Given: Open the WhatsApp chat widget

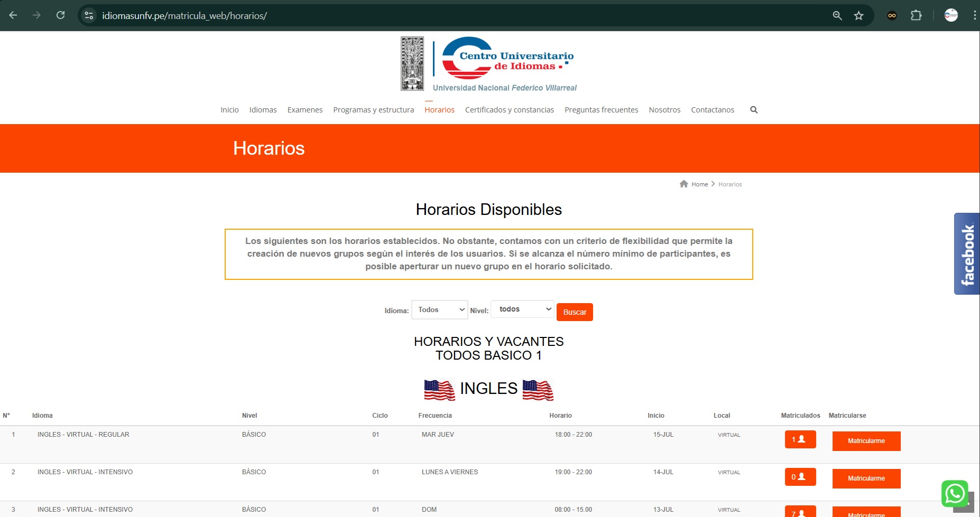Looking at the screenshot, I should tap(955, 494).
